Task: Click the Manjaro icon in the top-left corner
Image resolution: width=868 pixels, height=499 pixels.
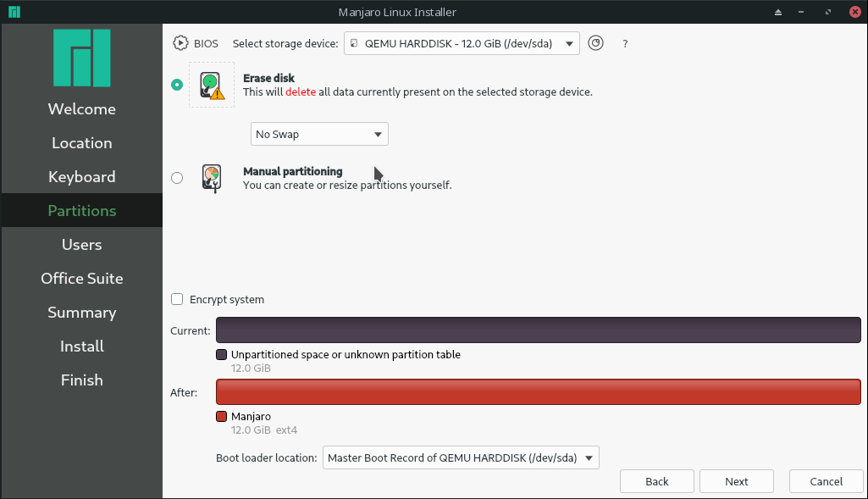Action: [x=14, y=12]
